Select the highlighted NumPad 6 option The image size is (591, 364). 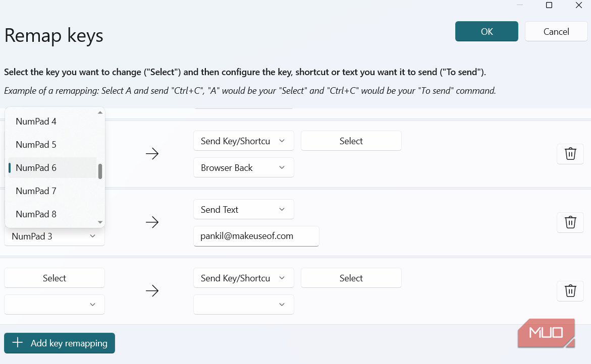pyautogui.click(x=52, y=167)
